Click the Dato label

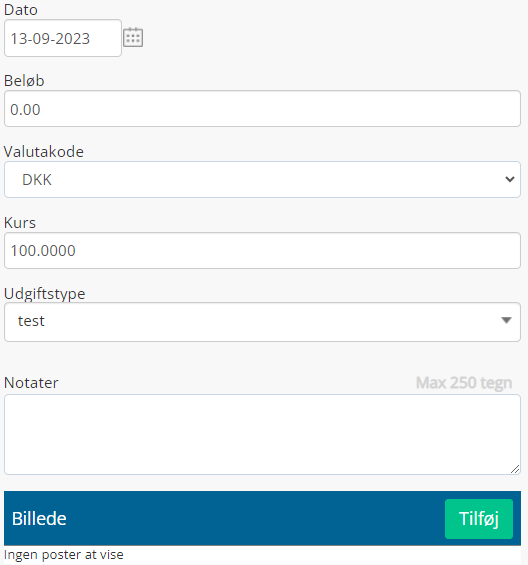pyautogui.click(x=21, y=10)
